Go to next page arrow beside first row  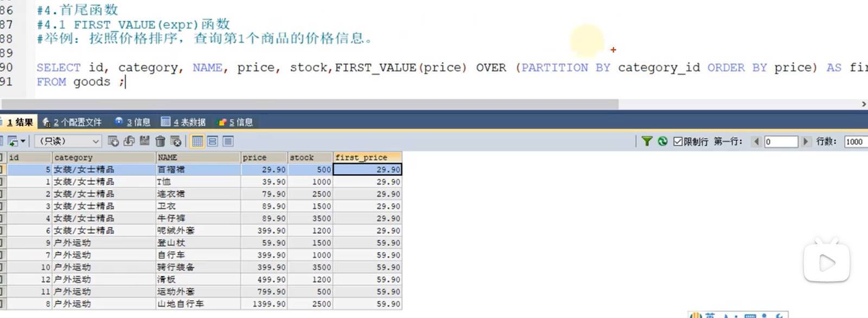pos(806,141)
